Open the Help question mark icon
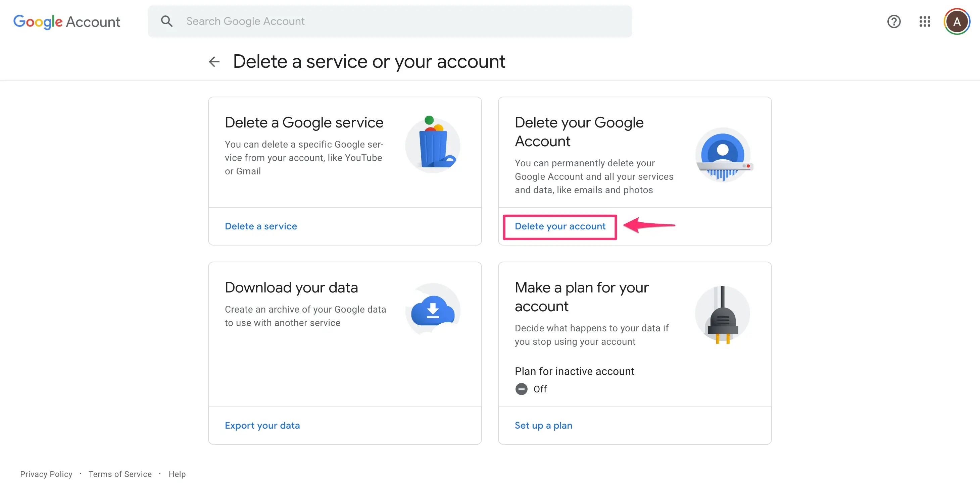980x489 pixels. click(894, 21)
